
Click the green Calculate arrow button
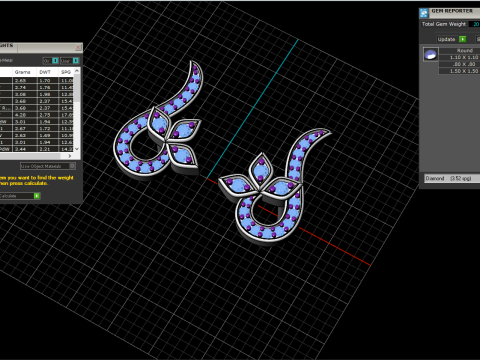click(x=37, y=196)
